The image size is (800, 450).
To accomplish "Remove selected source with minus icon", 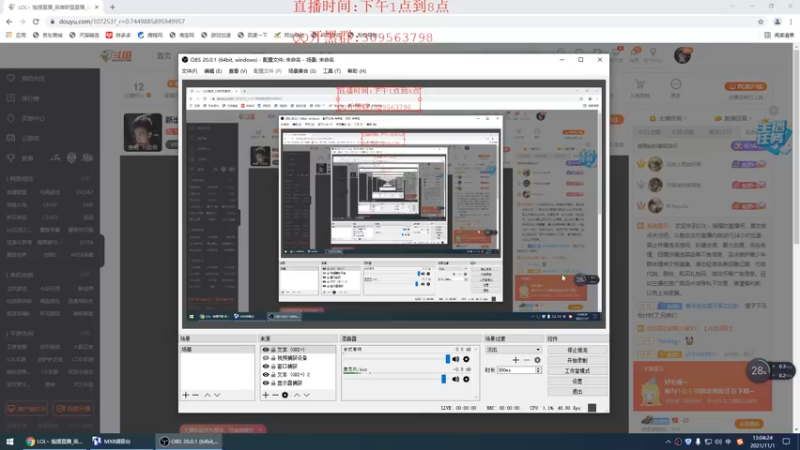I will 276,395.
